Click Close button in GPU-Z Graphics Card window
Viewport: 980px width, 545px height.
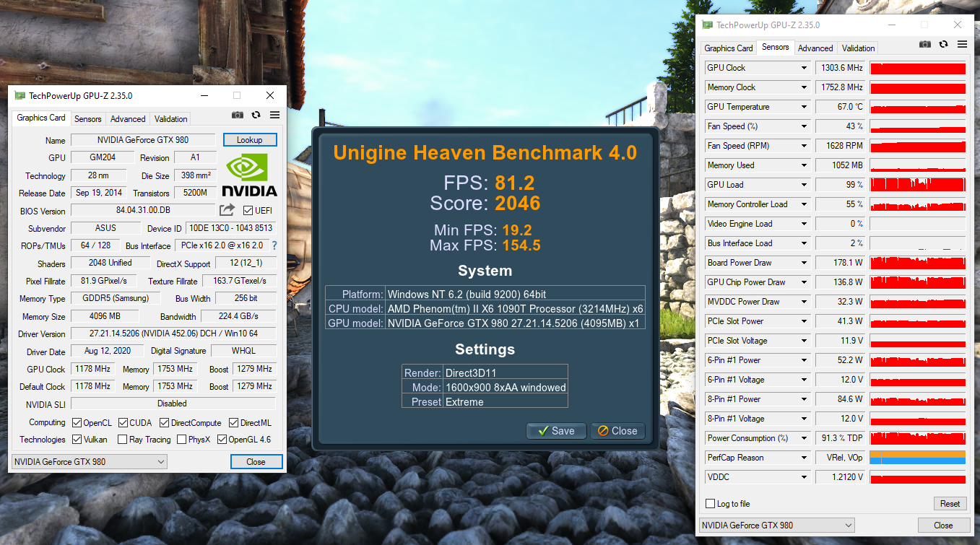pyautogui.click(x=256, y=461)
